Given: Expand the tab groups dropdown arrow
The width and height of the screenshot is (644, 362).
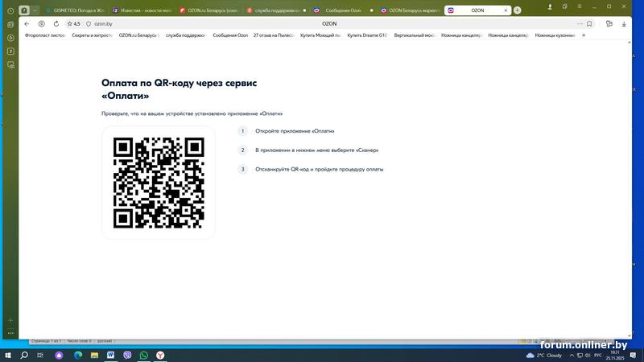Looking at the screenshot, I should [35, 10].
